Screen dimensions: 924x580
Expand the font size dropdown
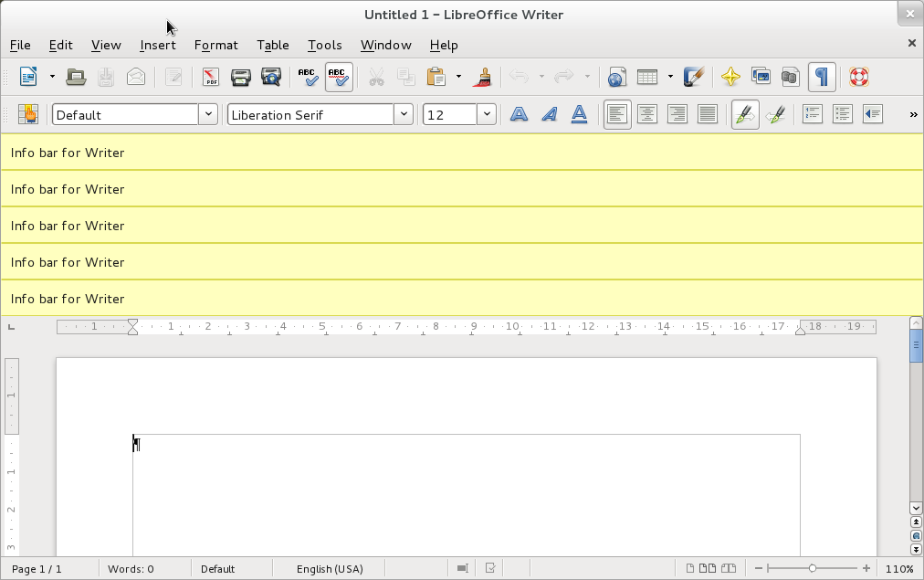486,114
